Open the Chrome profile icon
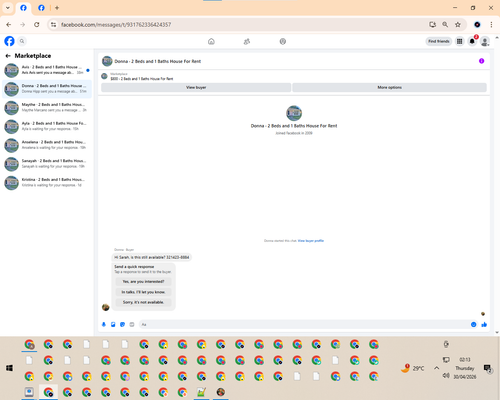The image size is (500, 400). tap(477, 25)
